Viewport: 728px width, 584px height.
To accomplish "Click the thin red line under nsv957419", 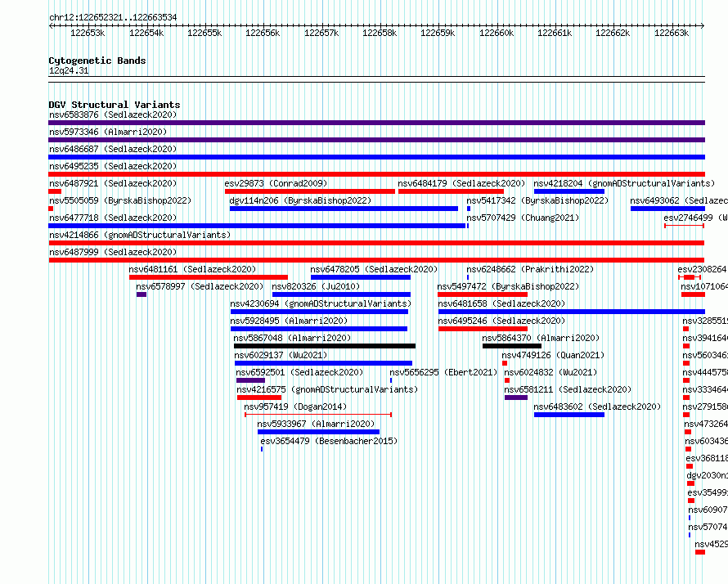I will (318, 415).
